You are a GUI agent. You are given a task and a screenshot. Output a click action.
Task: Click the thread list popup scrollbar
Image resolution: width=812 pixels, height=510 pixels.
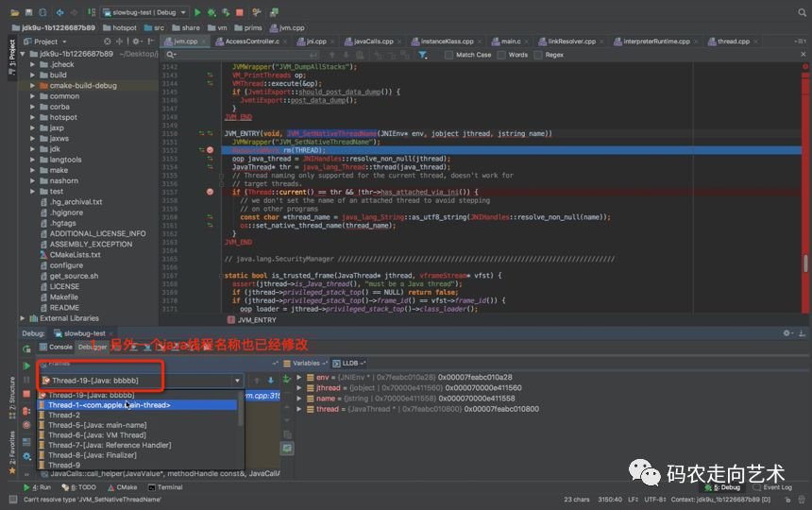(240, 409)
